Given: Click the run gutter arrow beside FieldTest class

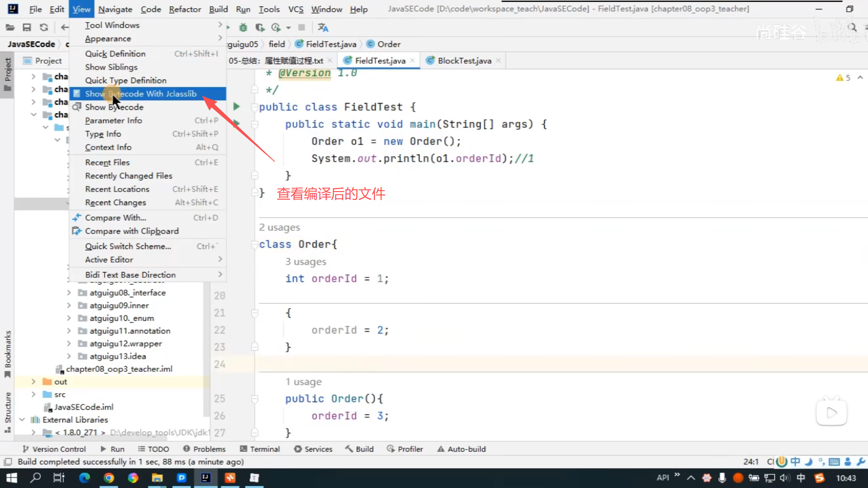Looking at the screenshot, I should [x=236, y=107].
